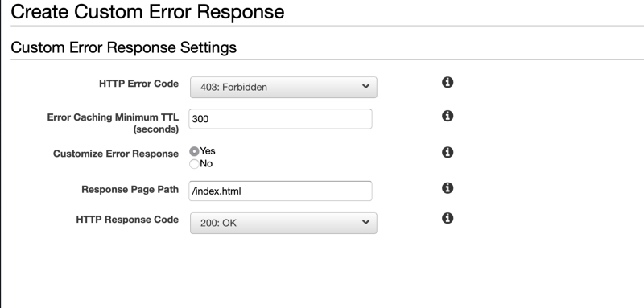Click the Response Page Path label

coord(130,189)
